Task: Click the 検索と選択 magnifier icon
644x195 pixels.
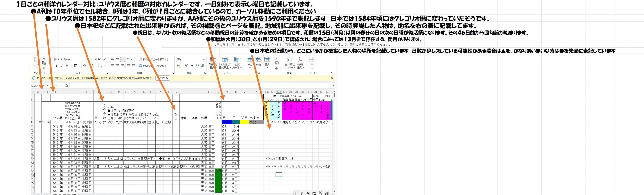Action: pos(300,60)
